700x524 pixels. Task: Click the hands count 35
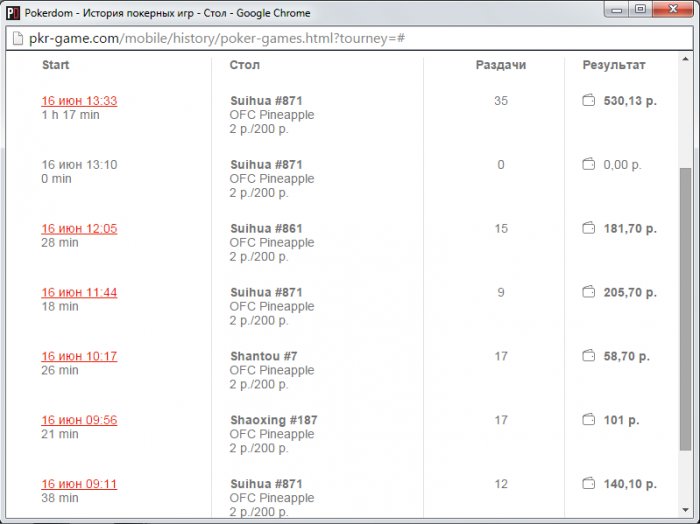click(x=501, y=101)
